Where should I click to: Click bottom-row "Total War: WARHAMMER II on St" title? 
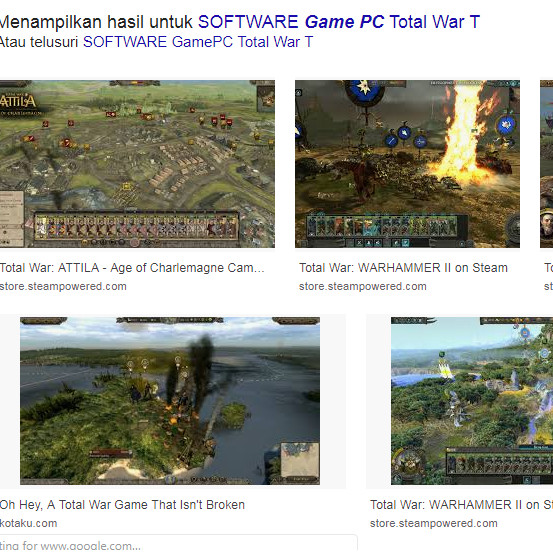click(461, 505)
